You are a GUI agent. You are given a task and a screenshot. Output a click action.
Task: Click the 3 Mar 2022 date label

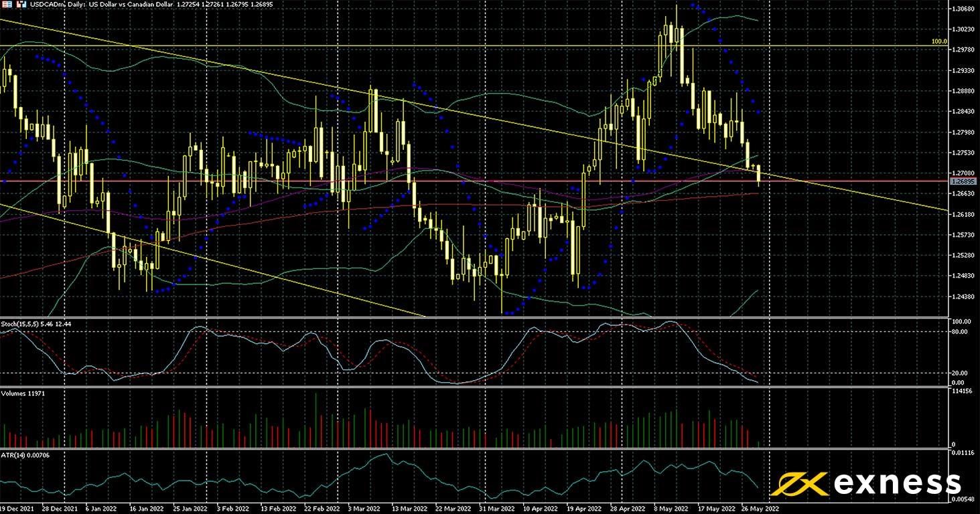(366, 509)
